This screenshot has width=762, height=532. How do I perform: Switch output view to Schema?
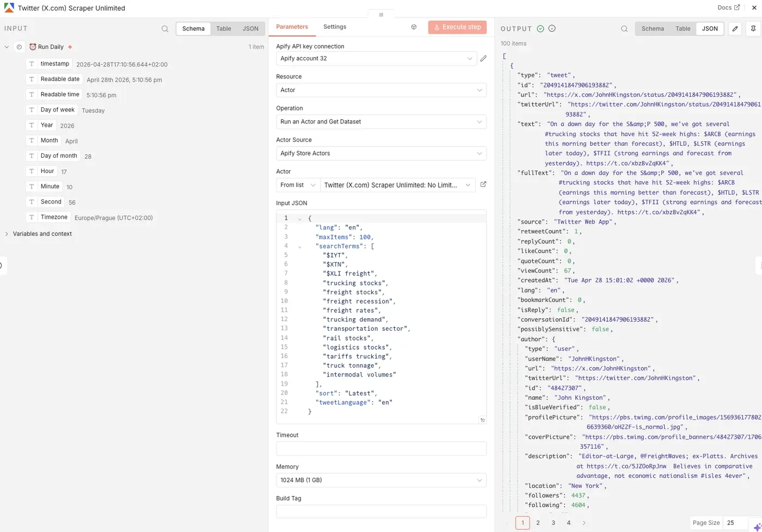point(653,28)
